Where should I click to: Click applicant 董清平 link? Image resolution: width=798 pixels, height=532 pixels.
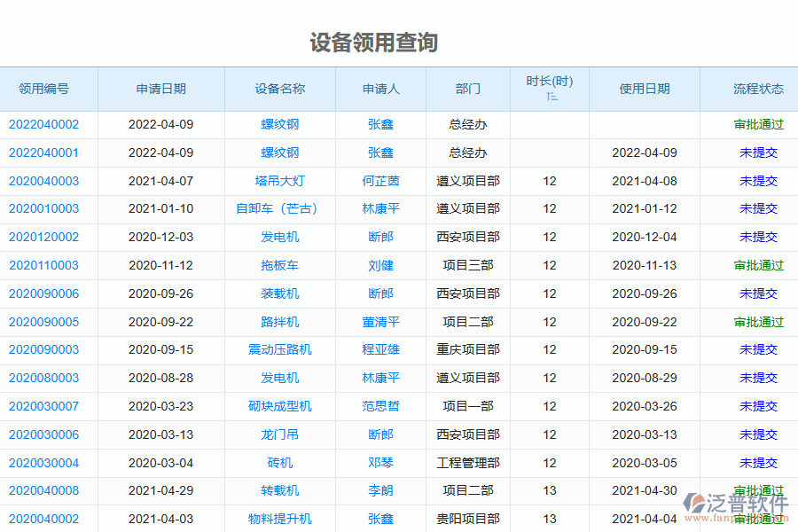point(380,321)
